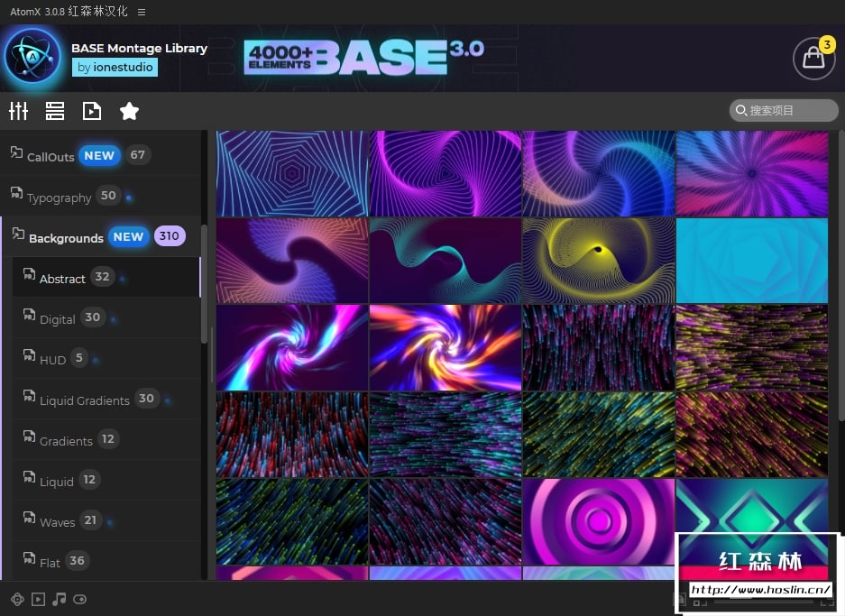Select the pink-blue radial pinwheel thumbnail
The width and height of the screenshot is (845, 616).
(x=752, y=173)
